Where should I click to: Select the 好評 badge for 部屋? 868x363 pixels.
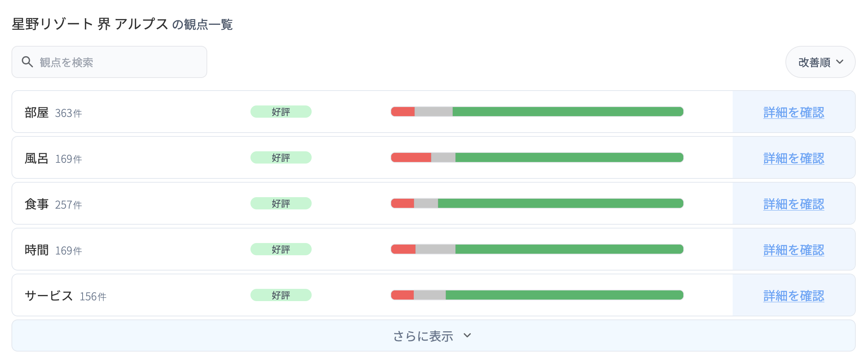(280, 112)
